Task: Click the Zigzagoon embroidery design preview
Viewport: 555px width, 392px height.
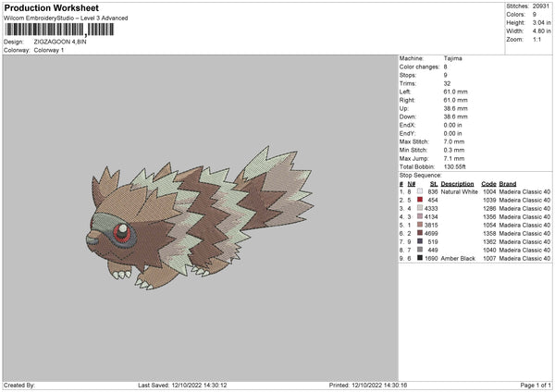Action: [x=200, y=218]
